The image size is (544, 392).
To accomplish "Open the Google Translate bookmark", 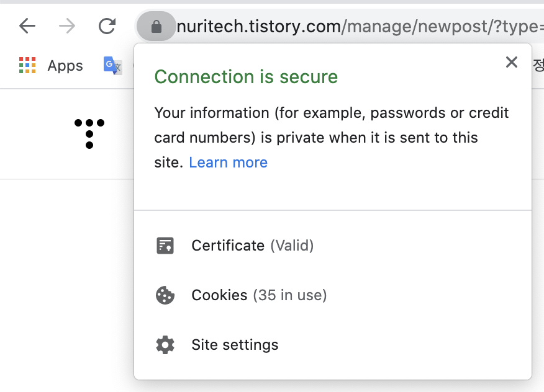I will tap(112, 65).
